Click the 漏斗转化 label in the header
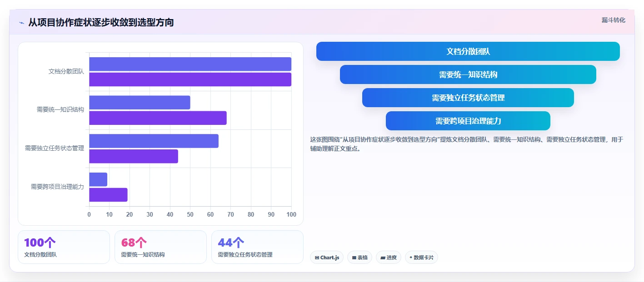The image size is (644, 282). tap(613, 20)
